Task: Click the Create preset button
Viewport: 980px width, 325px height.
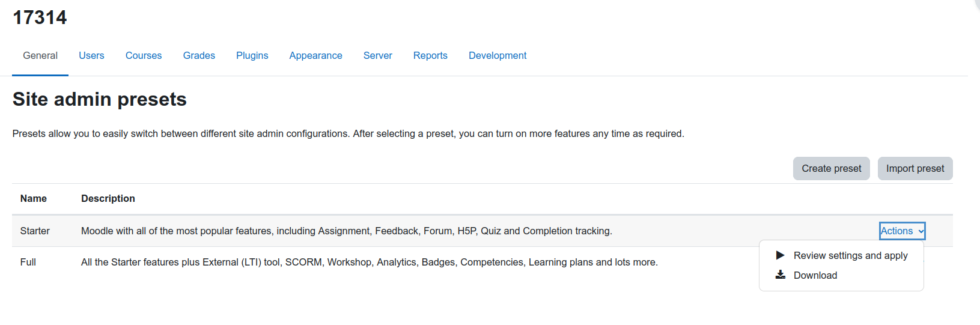Action: click(x=832, y=168)
